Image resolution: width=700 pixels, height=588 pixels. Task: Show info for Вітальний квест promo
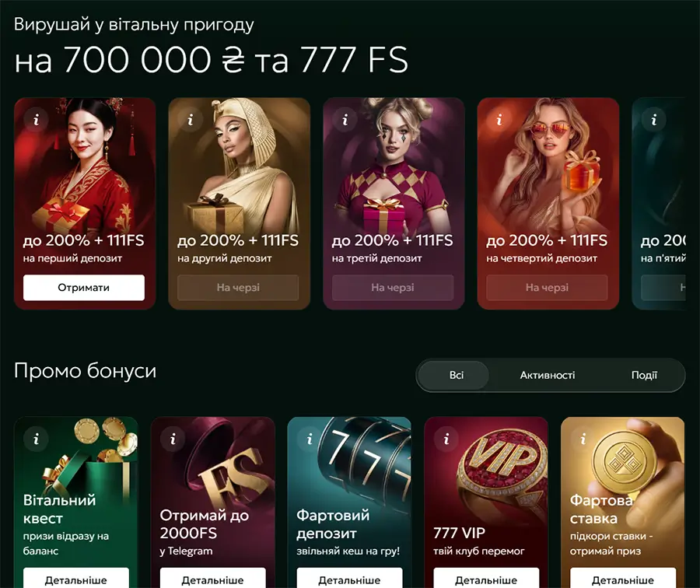pos(36,439)
